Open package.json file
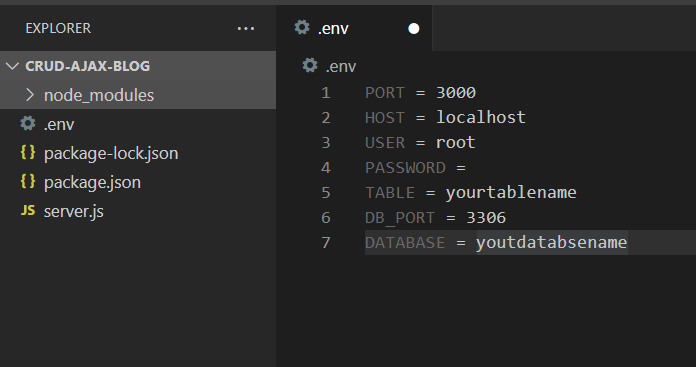This screenshot has width=696, height=367. click(x=92, y=182)
